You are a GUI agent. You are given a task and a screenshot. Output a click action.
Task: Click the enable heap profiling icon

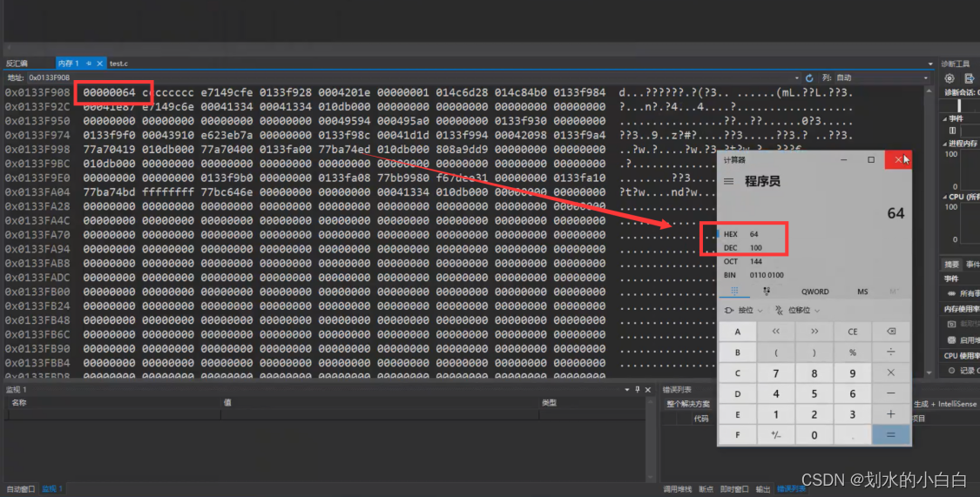coord(951,340)
